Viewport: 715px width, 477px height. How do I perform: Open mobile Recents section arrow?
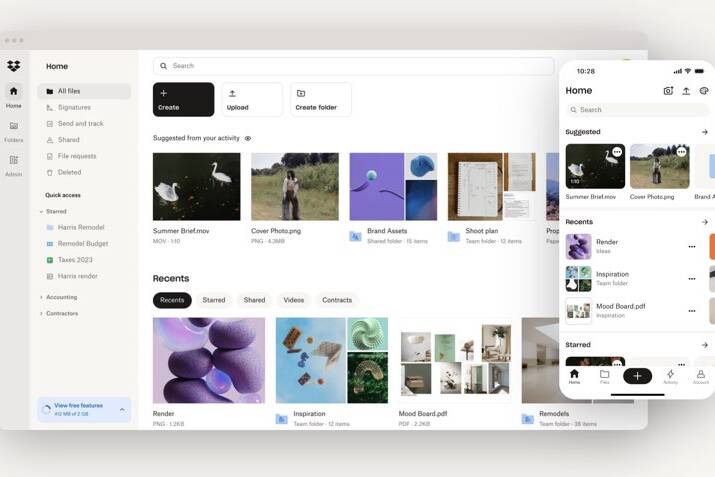click(x=705, y=222)
